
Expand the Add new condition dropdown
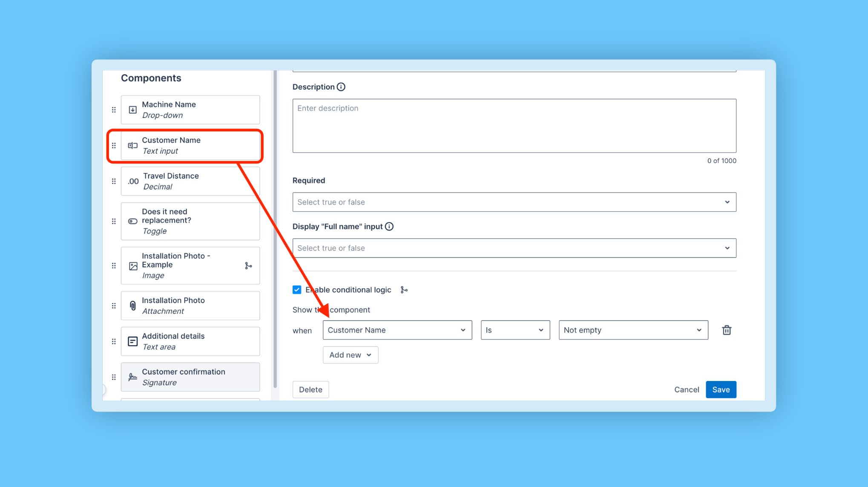coord(350,355)
